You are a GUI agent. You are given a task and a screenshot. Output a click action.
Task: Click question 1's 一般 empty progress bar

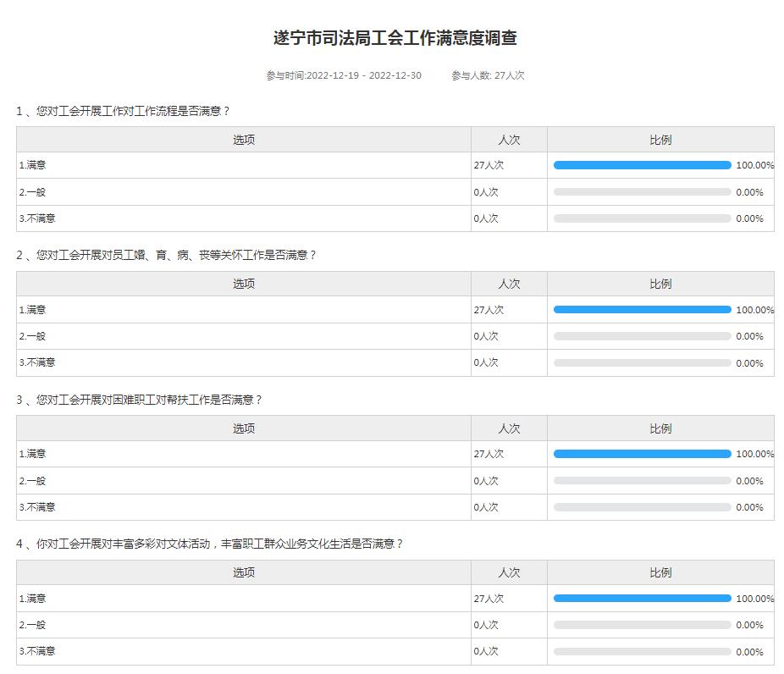point(642,192)
